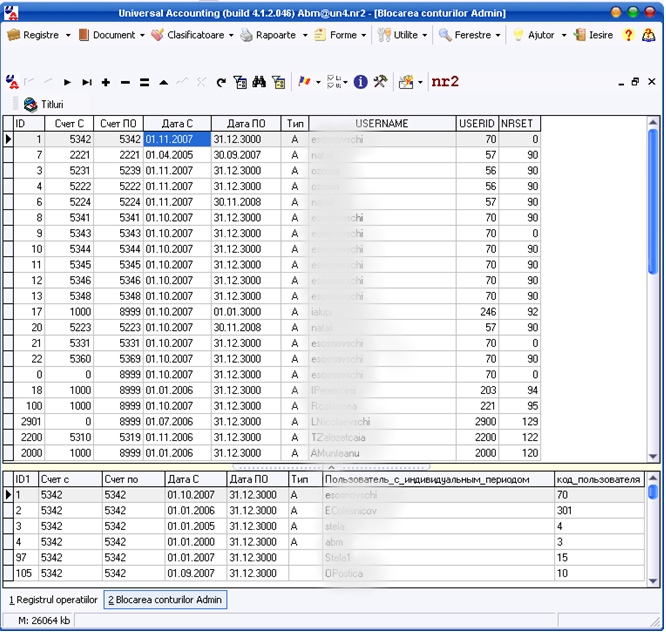Switch to Registrul operatiilor tab
Image resolution: width=666 pixels, height=632 pixels.
pyautogui.click(x=53, y=600)
